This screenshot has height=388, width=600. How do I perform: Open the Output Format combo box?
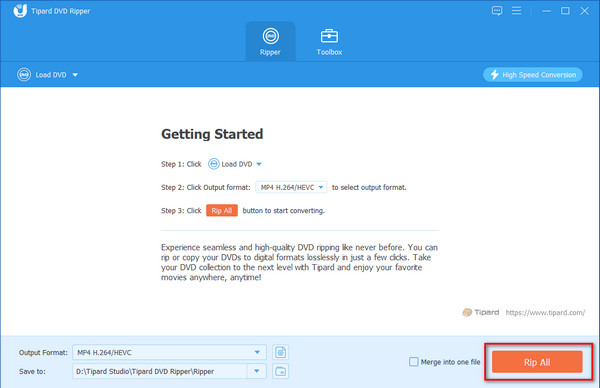coord(169,352)
